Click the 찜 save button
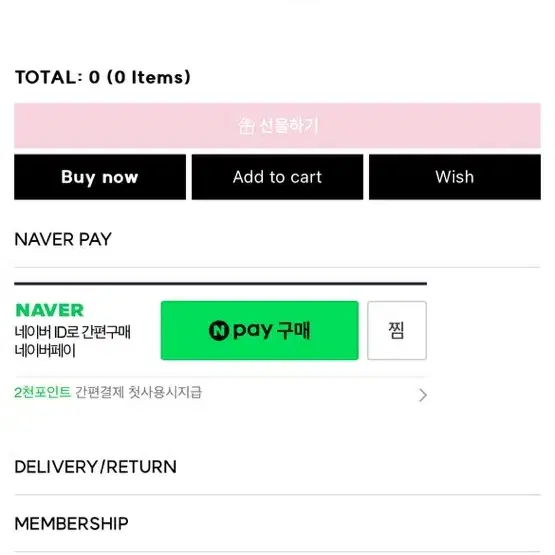Screen dimensions: 555x555 point(397,331)
